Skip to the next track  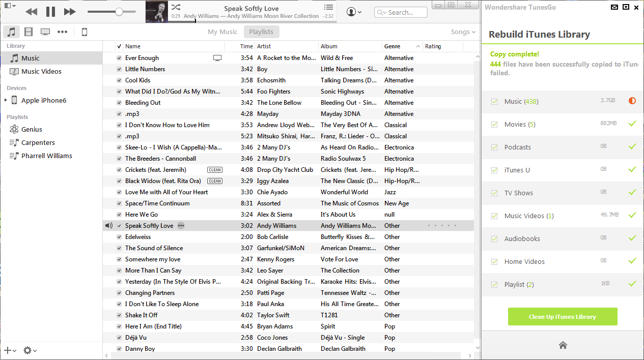tap(70, 12)
